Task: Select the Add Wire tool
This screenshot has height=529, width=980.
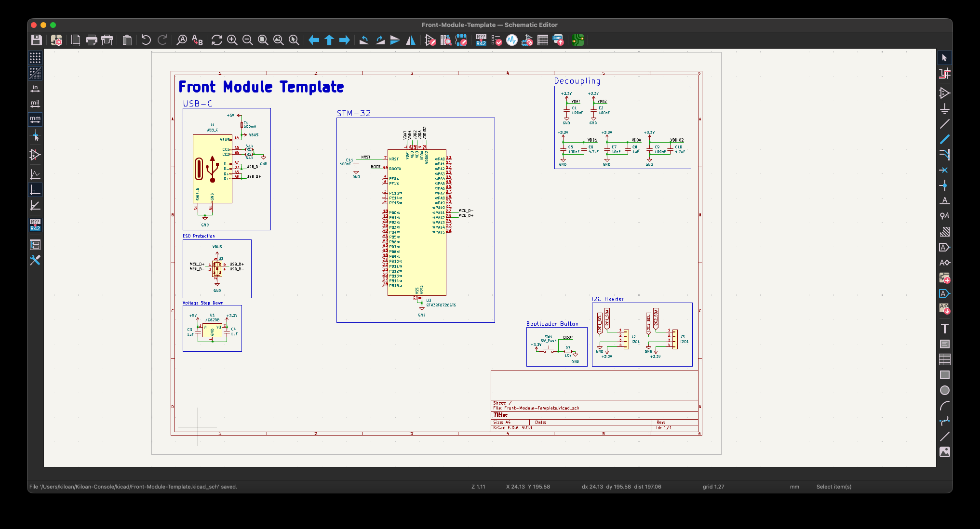Action: [x=944, y=124]
